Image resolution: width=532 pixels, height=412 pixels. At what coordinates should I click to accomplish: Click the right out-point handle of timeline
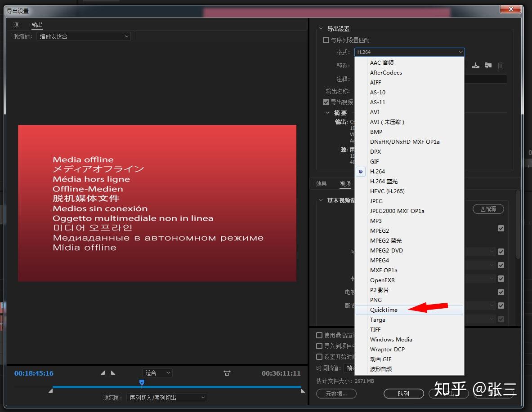point(303,390)
